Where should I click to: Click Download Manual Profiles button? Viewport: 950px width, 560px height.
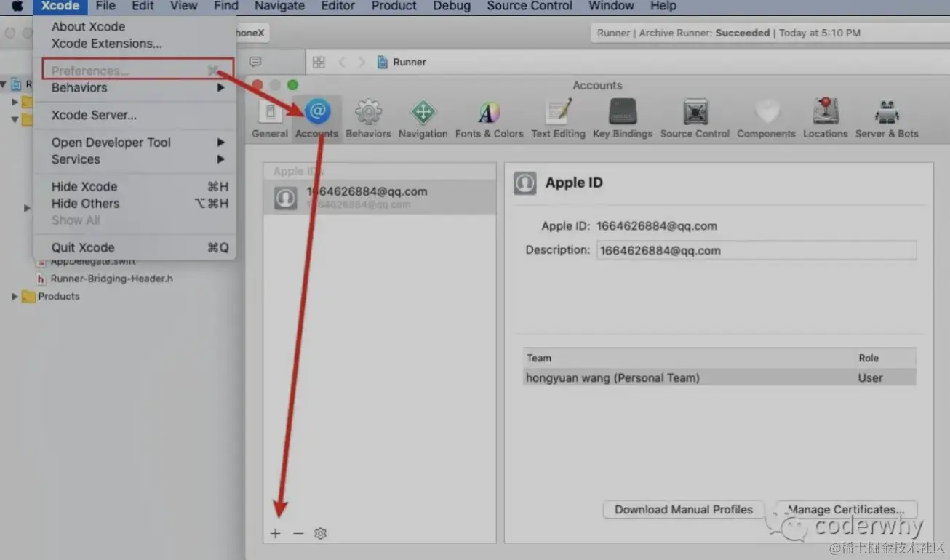683,510
